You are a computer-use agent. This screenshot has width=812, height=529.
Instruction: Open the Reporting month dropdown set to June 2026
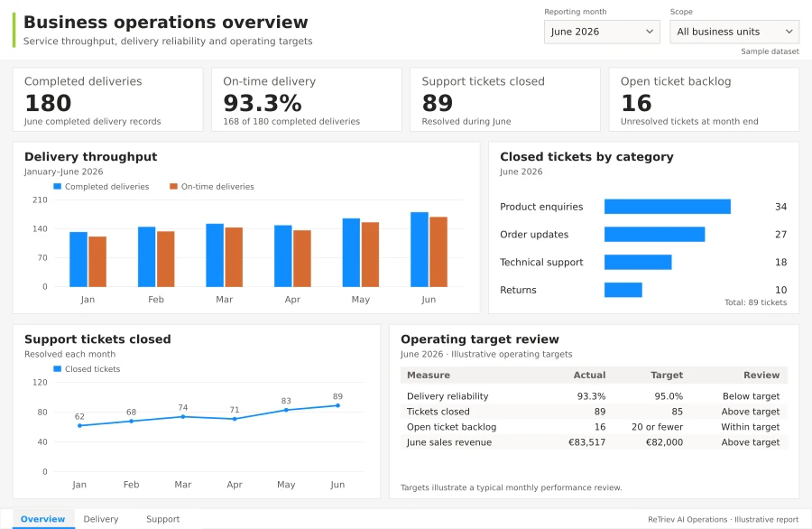click(602, 32)
